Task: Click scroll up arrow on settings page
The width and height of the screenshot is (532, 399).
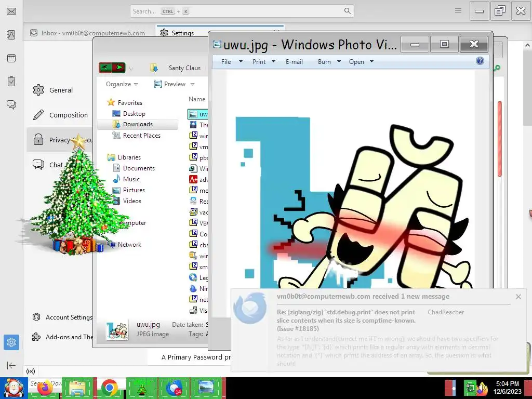Action: (527, 45)
